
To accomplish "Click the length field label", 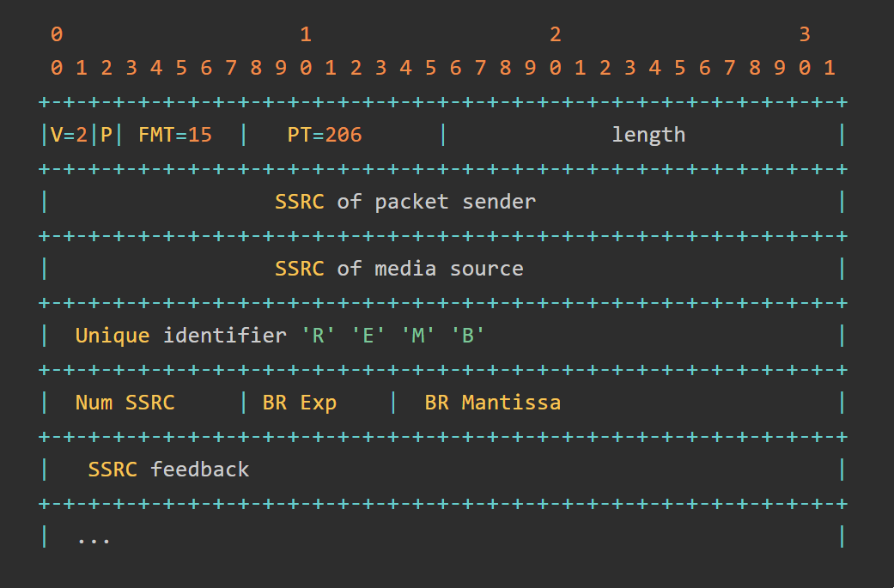I will coord(648,135).
